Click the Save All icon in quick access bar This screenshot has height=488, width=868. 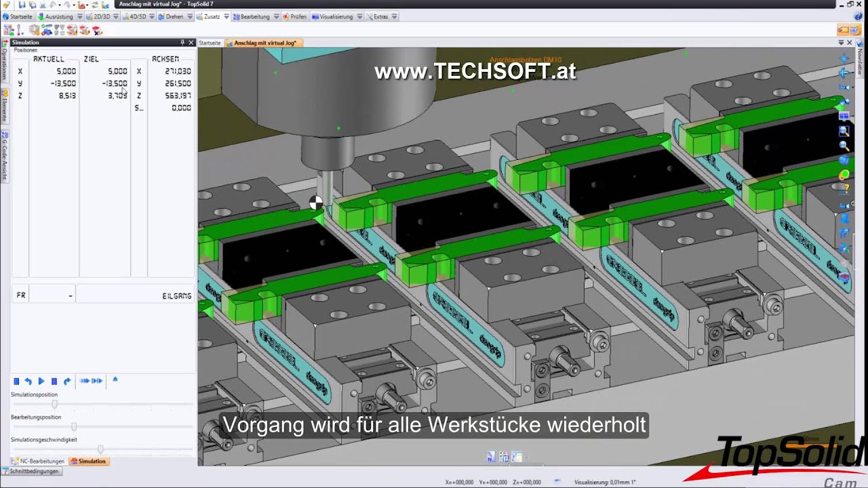(x=32, y=5)
